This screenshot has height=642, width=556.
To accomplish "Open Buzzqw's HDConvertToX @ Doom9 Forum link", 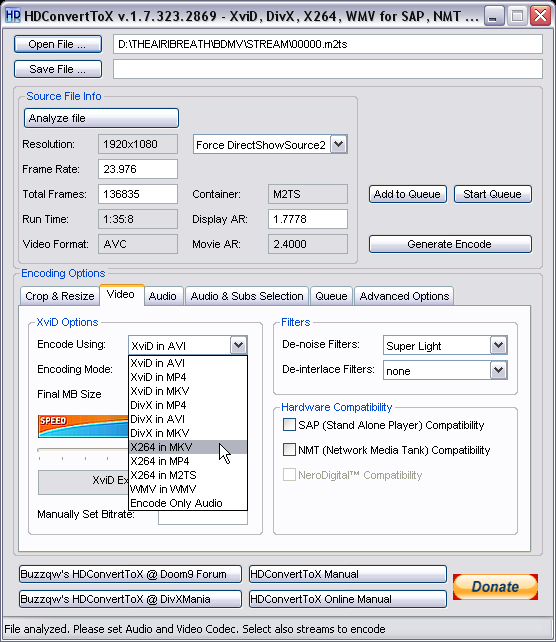I will 130,574.
